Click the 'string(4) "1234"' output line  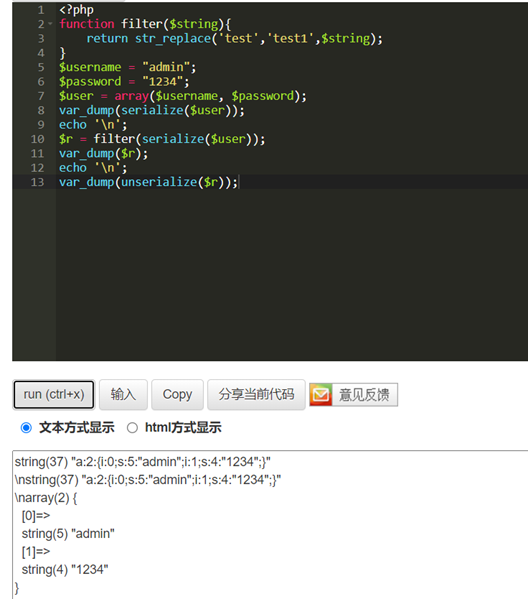coord(65,570)
